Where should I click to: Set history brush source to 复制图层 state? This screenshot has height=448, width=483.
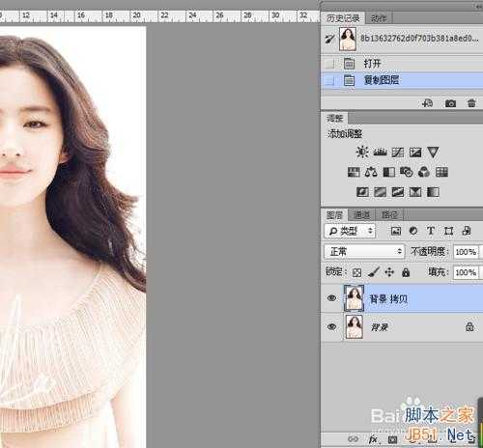pos(329,80)
